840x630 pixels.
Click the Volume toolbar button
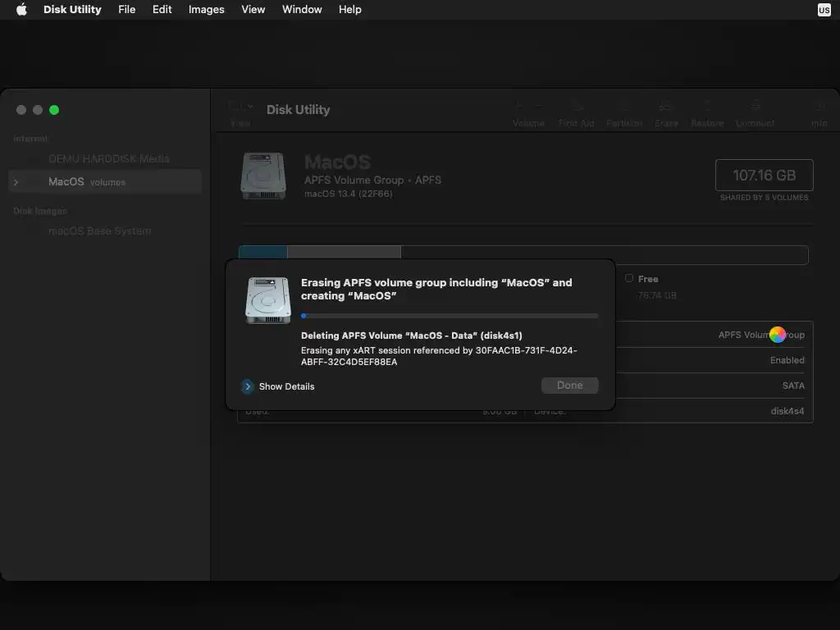(528, 112)
